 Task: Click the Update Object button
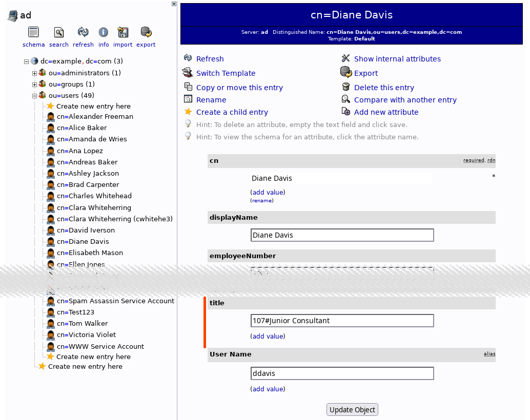352,409
